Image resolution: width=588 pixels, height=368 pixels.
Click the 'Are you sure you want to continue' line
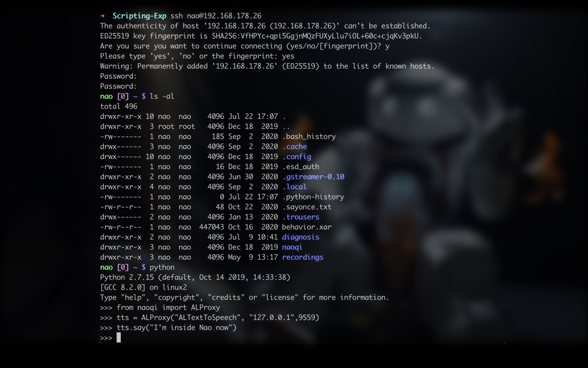click(245, 46)
